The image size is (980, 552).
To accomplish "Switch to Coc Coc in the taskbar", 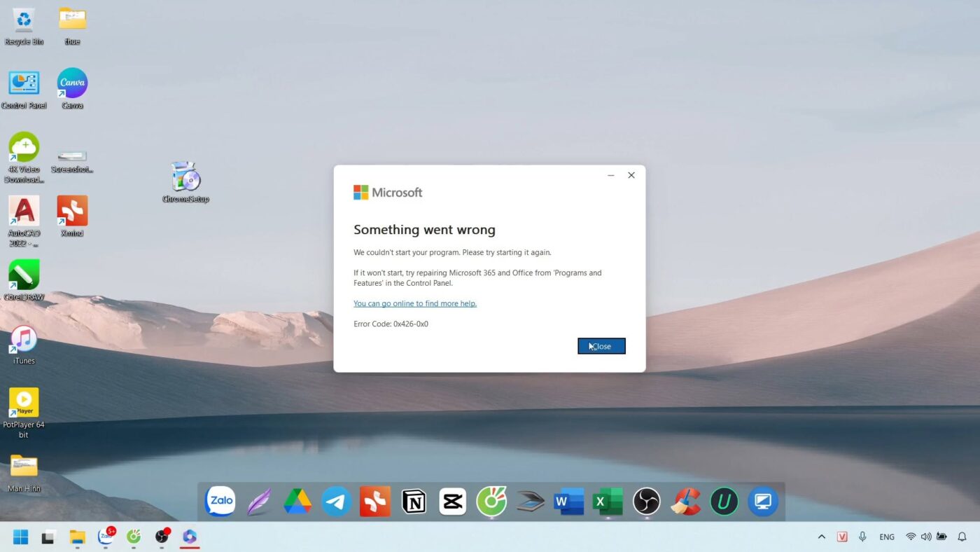I will [133, 537].
